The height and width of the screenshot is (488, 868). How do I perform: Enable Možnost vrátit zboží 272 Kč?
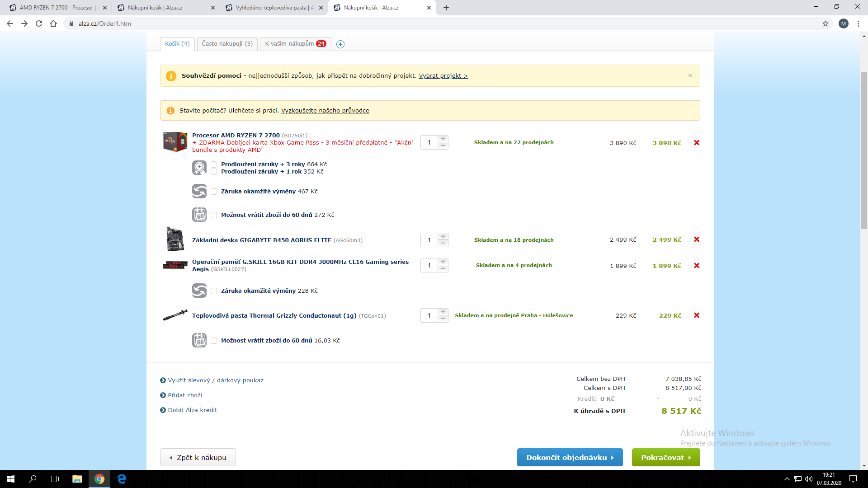pyautogui.click(x=214, y=215)
